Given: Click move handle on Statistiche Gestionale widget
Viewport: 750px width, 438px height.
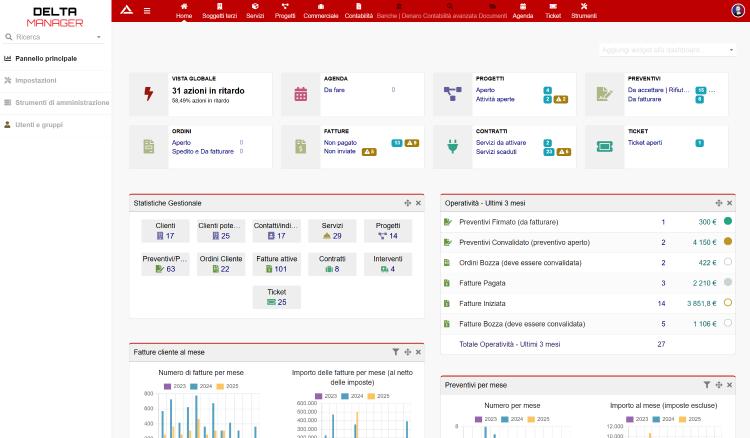Looking at the screenshot, I should 408,203.
